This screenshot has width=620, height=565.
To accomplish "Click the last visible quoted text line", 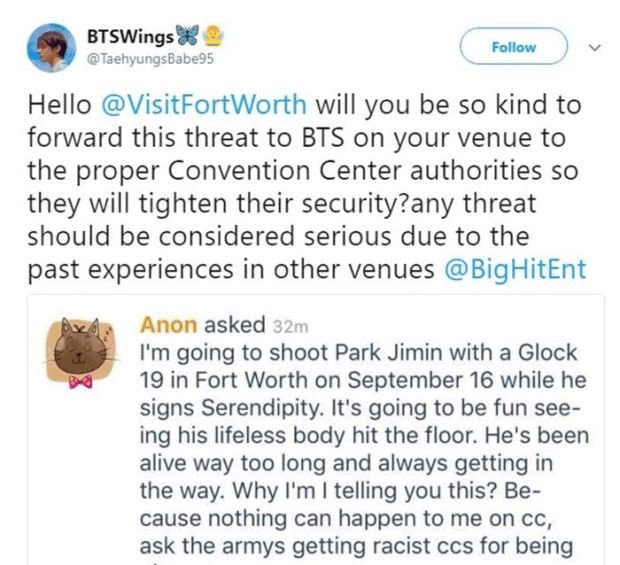I will [357, 546].
